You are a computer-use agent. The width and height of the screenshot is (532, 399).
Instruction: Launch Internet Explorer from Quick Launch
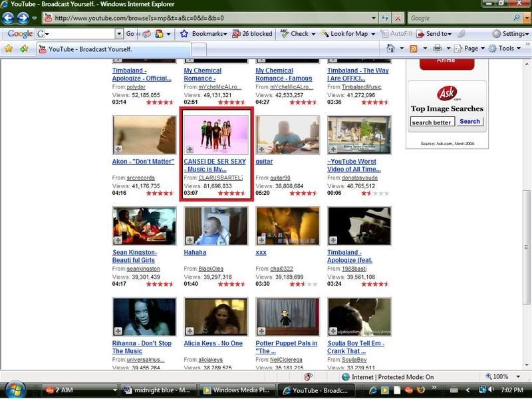coord(373,390)
